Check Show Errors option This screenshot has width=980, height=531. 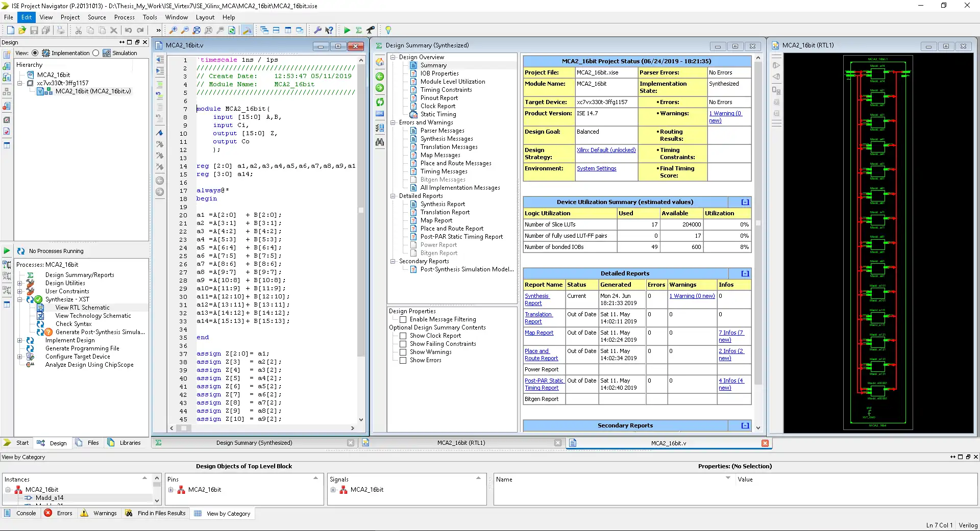point(403,360)
